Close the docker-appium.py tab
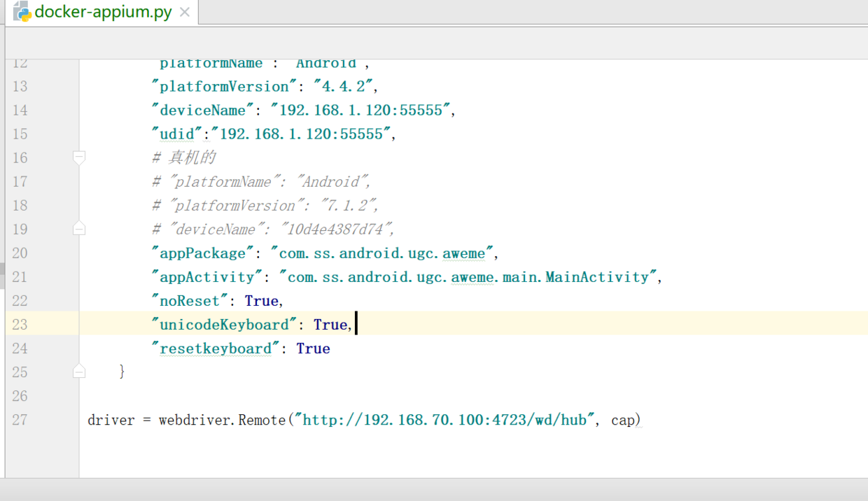The height and width of the screenshot is (501, 868). tap(185, 13)
